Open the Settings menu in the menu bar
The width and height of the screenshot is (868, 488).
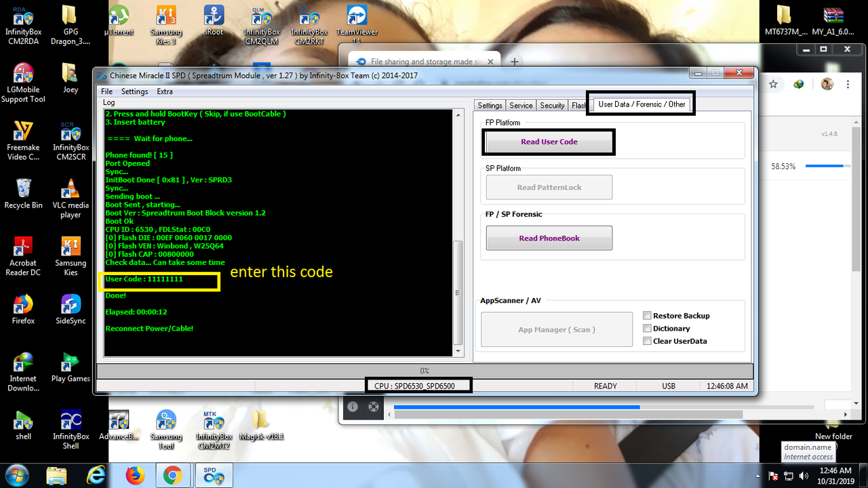[x=134, y=91]
